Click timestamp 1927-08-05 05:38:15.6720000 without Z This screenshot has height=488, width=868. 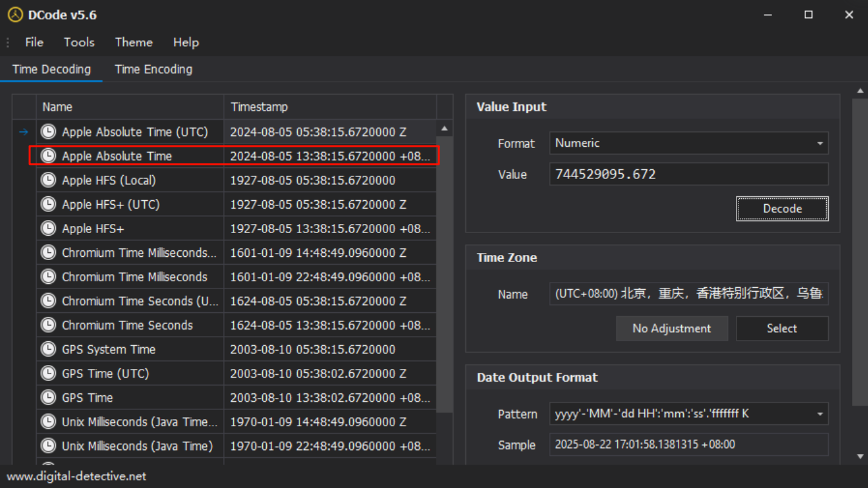click(x=313, y=180)
